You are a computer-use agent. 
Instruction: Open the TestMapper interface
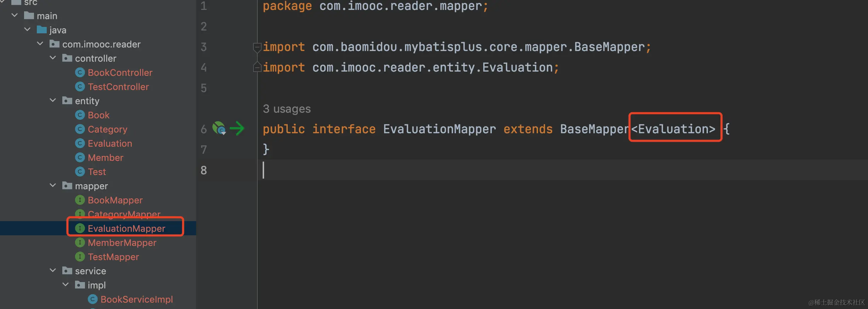tap(113, 257)
